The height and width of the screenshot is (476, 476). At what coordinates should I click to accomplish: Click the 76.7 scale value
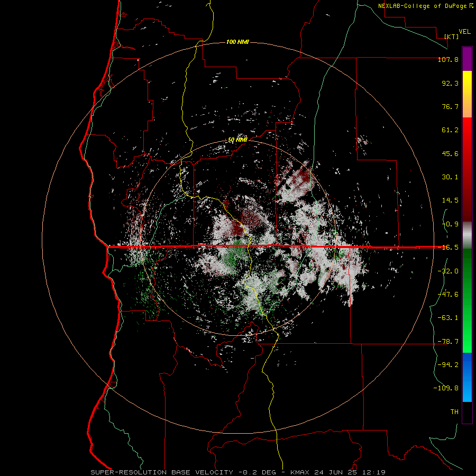(x=450, y=106)
